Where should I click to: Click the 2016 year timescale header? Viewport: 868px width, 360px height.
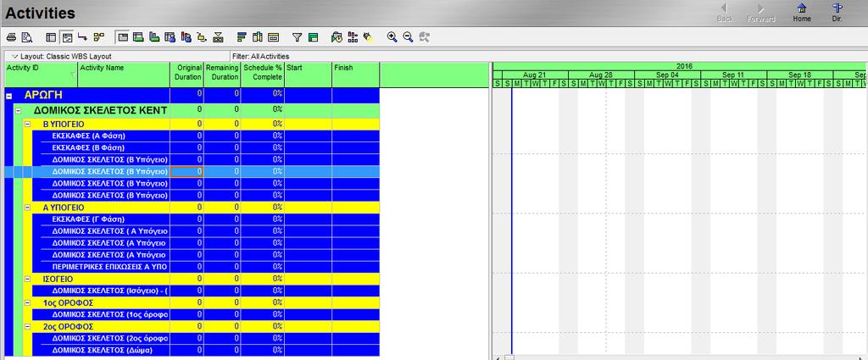684,66
